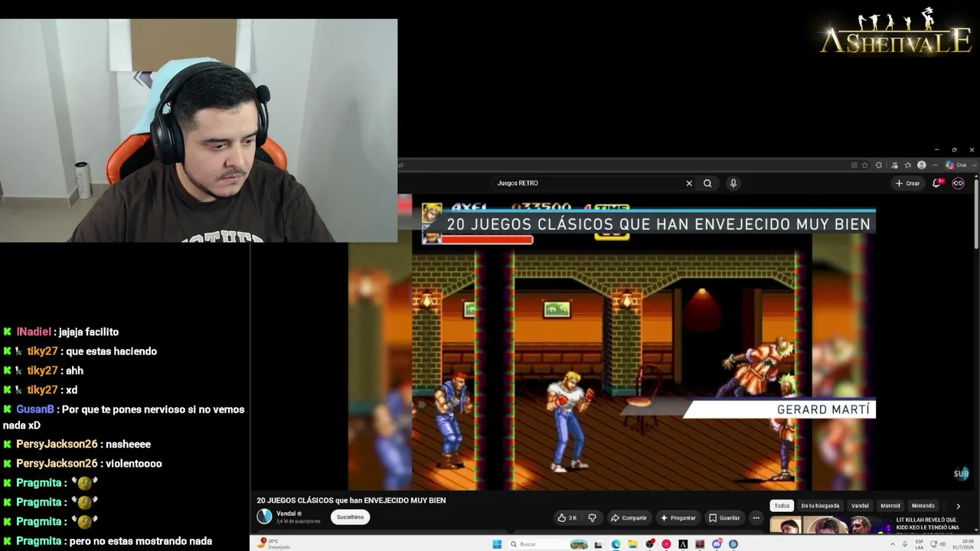Screen dimensions: 980x551
Task: Click the SUB watermark on the video
Action: point(961,474)
